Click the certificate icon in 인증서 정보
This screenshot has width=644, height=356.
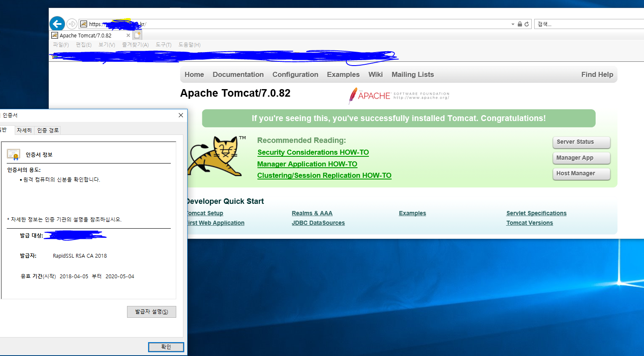[13, 155]
